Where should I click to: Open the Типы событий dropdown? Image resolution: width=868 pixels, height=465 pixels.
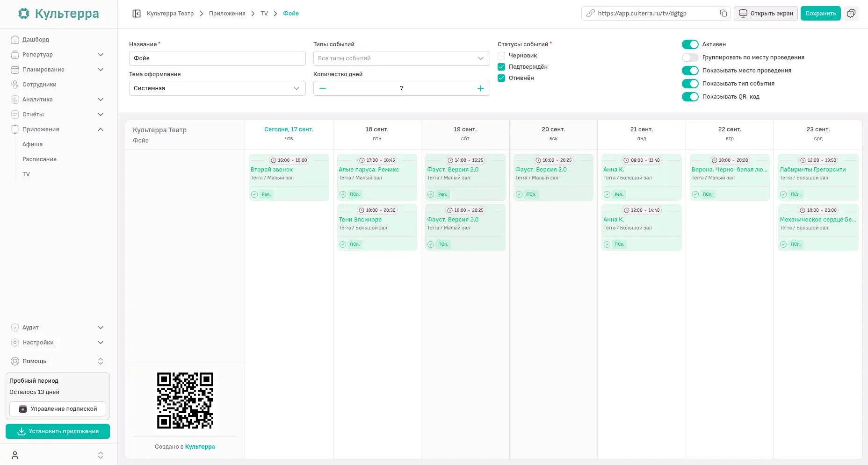(402, 58)
